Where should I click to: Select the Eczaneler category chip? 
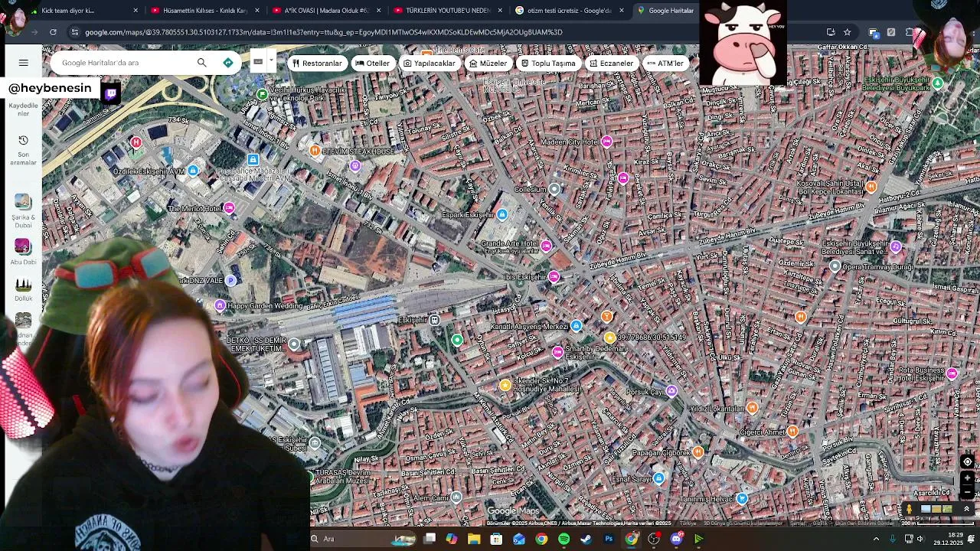[x=611, y=64]
